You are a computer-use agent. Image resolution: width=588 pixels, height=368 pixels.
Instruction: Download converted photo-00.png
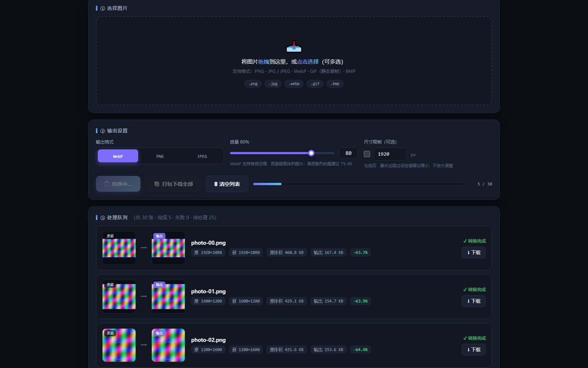coord(474,252)
